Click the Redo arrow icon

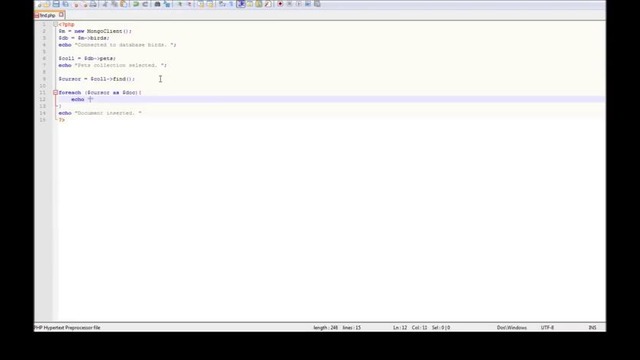tap(145, 4)
